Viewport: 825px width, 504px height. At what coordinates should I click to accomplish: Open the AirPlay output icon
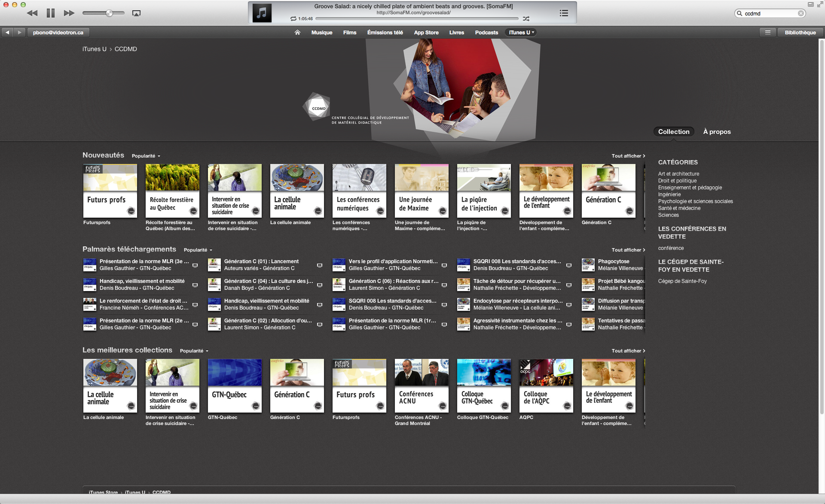point(136,13)
